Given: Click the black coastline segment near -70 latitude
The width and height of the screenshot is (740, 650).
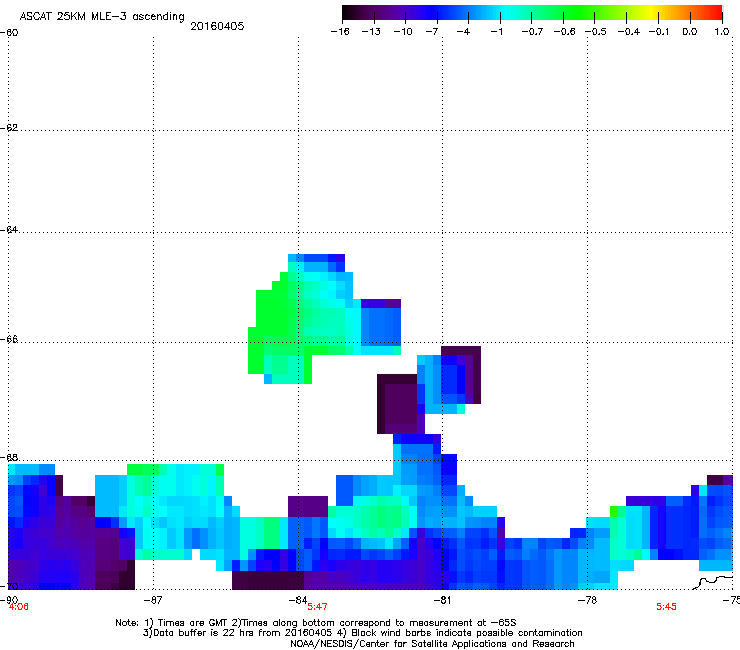Looking at the screenshot, I should click(713, 582).
